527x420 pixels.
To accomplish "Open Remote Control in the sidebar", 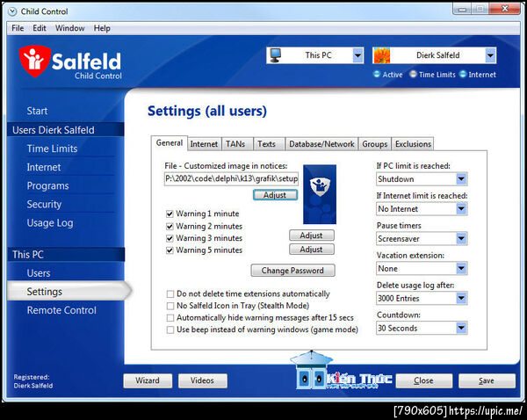I will (61, 310).
